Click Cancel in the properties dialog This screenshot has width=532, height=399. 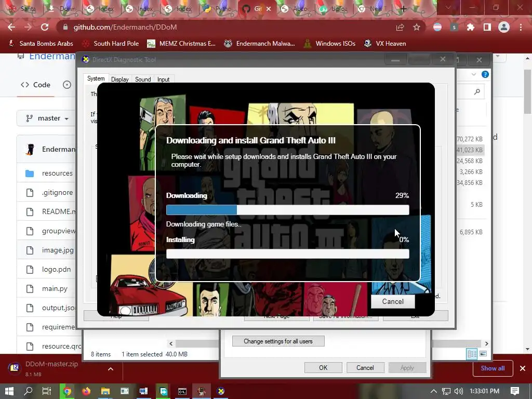pyautogui.click(x=365, y=368)
